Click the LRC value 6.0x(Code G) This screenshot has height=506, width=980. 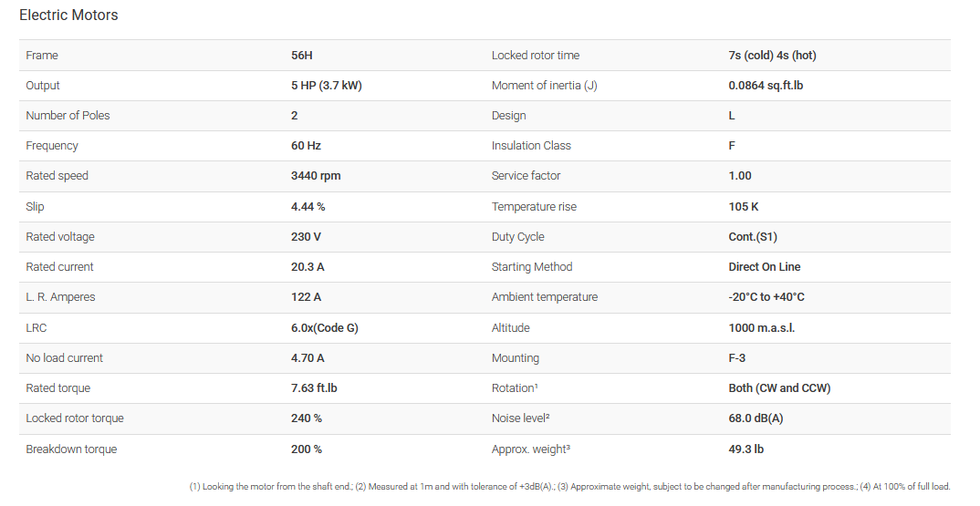(325, 328)
